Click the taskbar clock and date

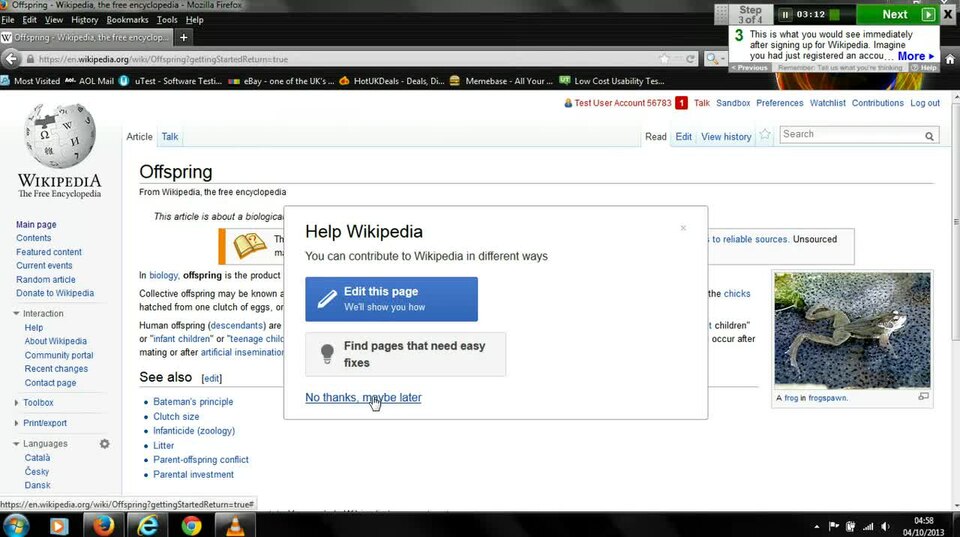[923, 527]
